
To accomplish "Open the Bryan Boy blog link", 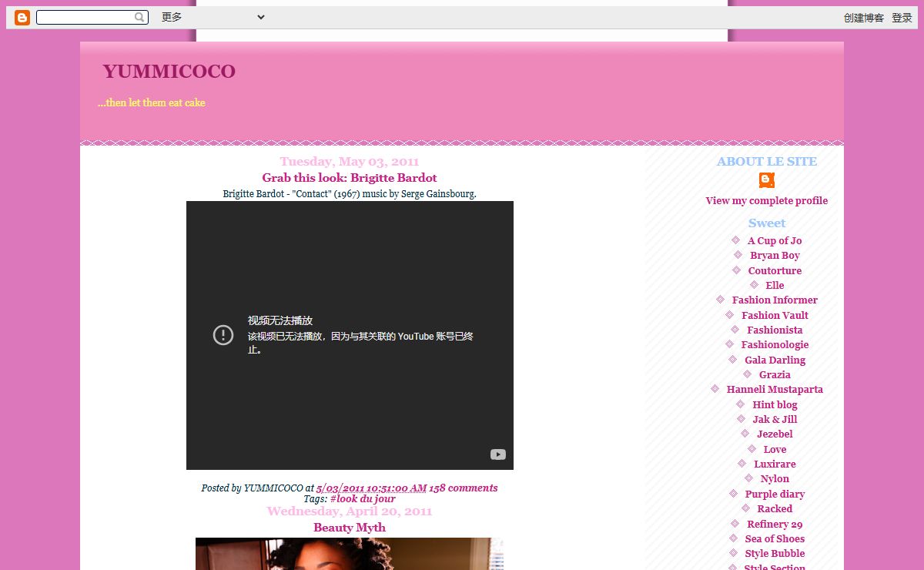I will pyautogui.click(x=775, y=255).
